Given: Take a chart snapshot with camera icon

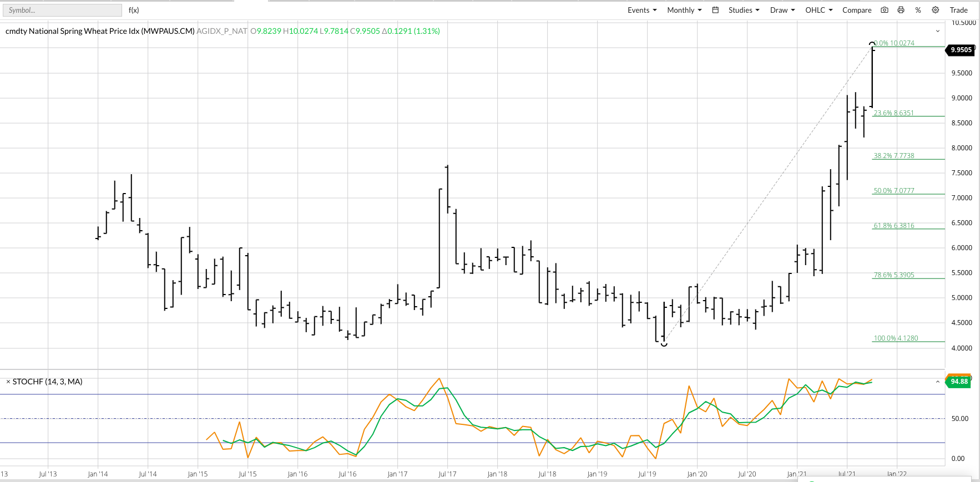Looking at the screenshot, I should [885, 10].
